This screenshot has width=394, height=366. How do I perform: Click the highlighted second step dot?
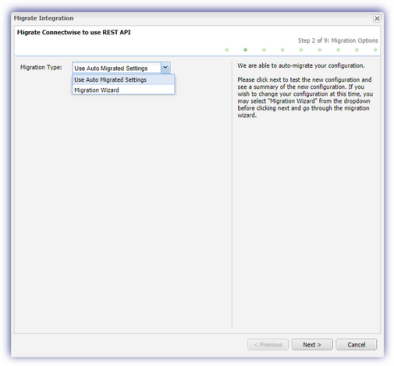click(x=245, y=50)
